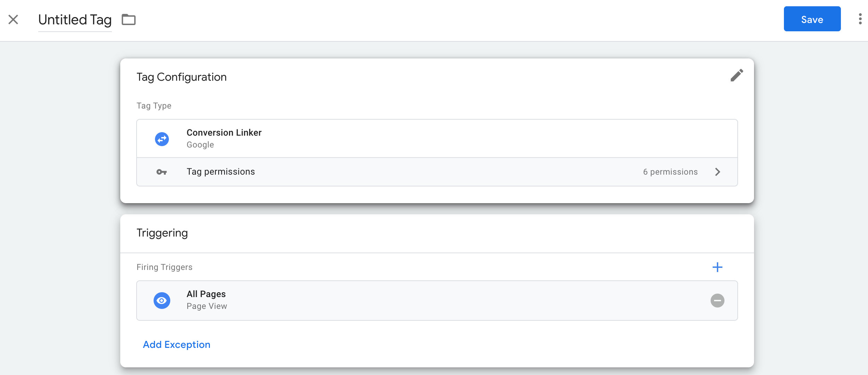Screen dimensions: 868x375
Task: Close the tag editor with the X icon
Action: click(14, 19)
